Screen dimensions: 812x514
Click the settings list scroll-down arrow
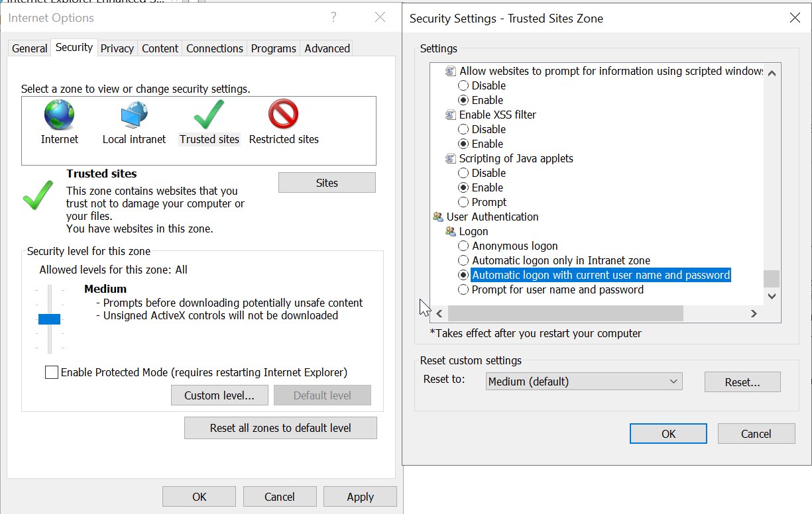point(771,296)
